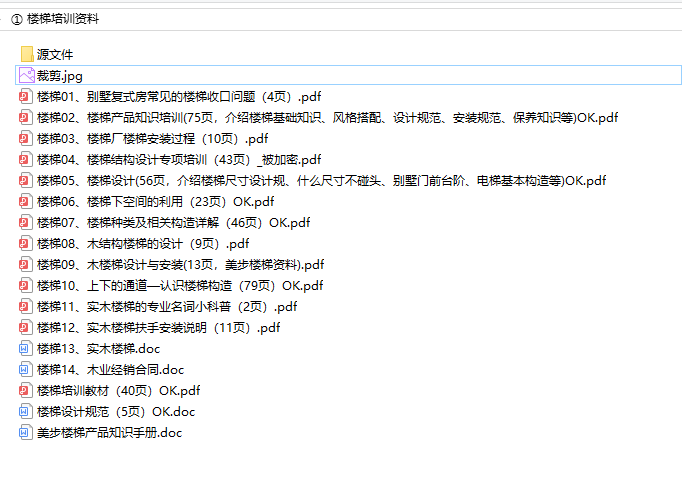Click the ① 楼梯培训资料 header title
This screenshot has width=682, height=483.
click(55, 19)
